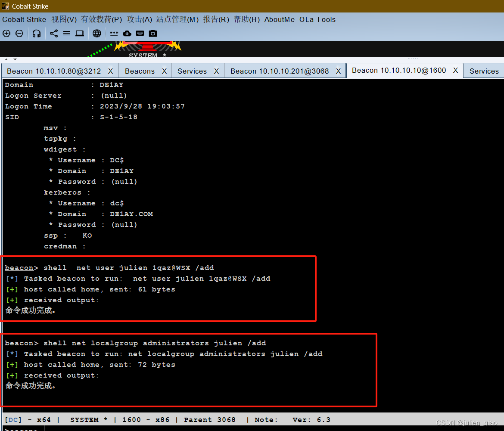The width and height of the screenshot is (504, 431).
Task: Show session table list icon
Action: [66, 34]
